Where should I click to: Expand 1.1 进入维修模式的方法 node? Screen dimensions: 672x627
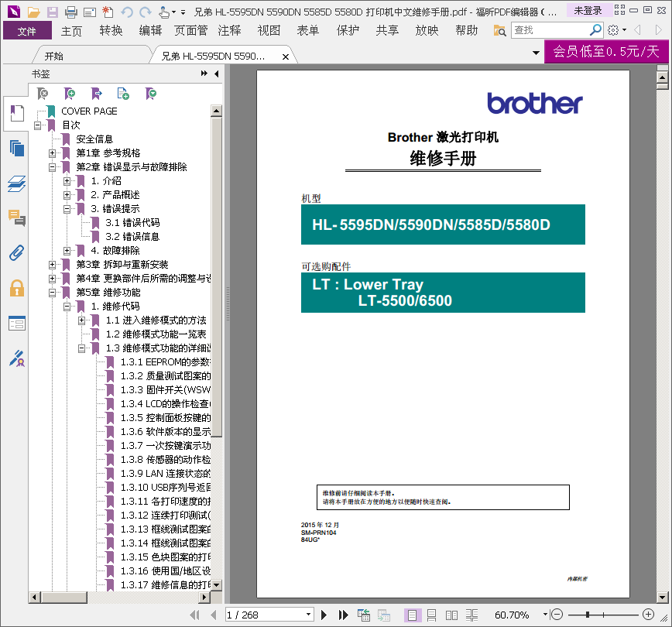coord(82,320)
